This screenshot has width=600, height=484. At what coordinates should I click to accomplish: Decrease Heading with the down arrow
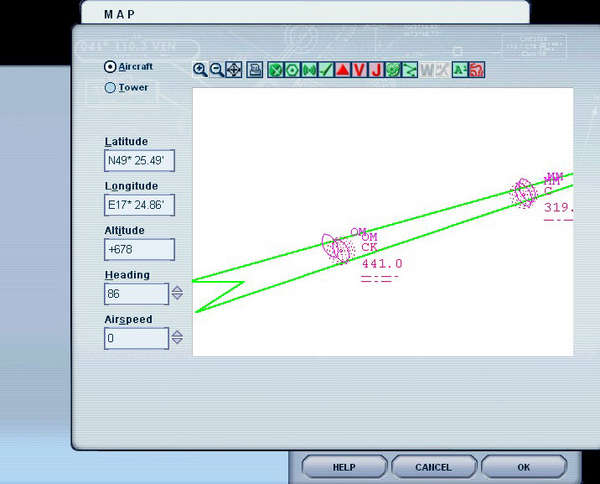(x=177, y=297)
